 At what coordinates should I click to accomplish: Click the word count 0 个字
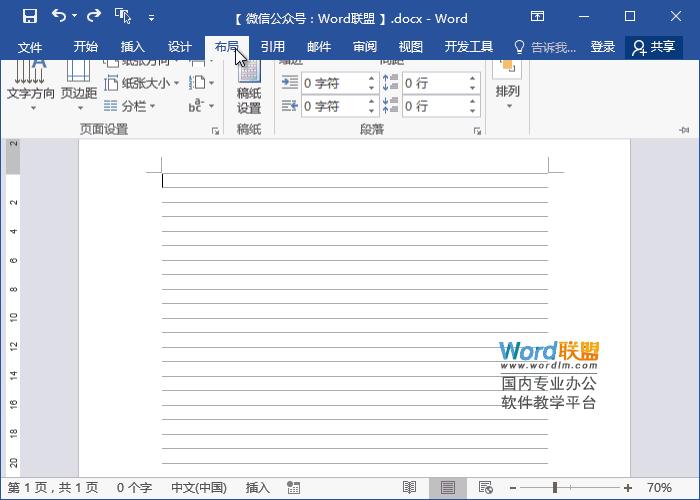click(134, 488)
